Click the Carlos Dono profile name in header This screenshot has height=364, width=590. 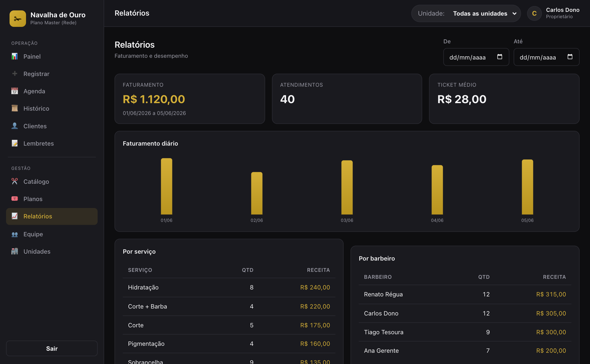pos(563,10)
